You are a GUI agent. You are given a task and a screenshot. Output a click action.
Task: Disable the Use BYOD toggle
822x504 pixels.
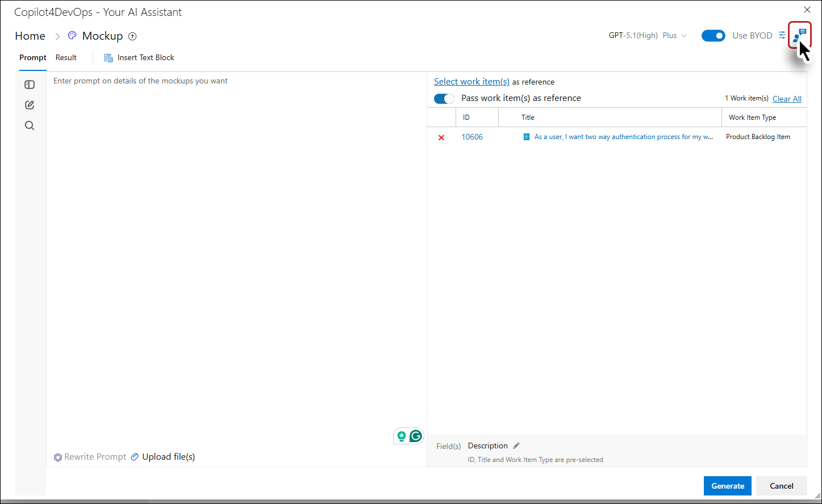point(713,36)
